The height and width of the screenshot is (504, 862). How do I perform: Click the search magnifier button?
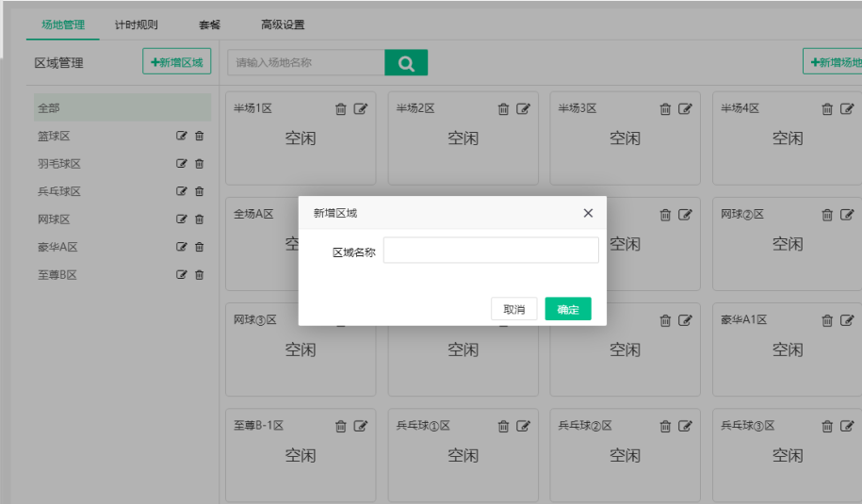[406, 63]
